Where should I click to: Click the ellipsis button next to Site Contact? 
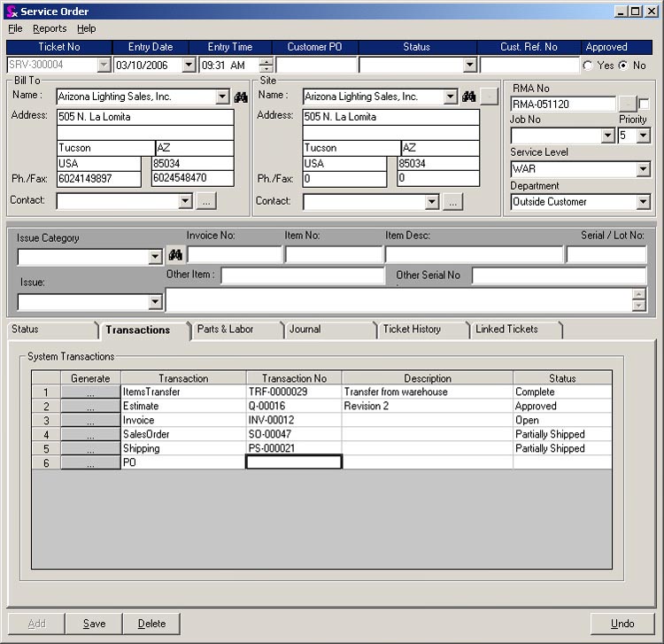(452, 202)
